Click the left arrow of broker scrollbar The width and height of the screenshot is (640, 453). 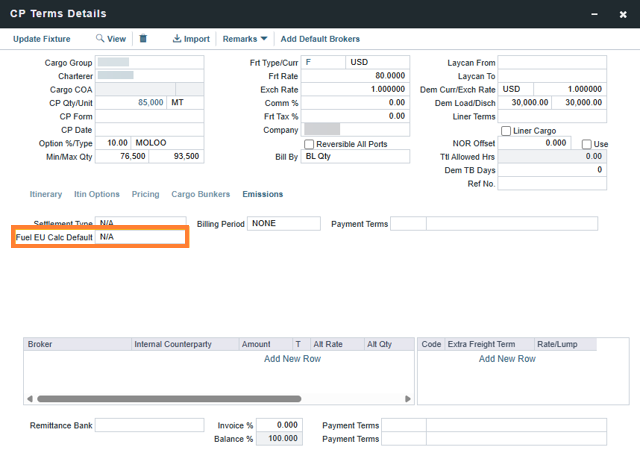30,399
